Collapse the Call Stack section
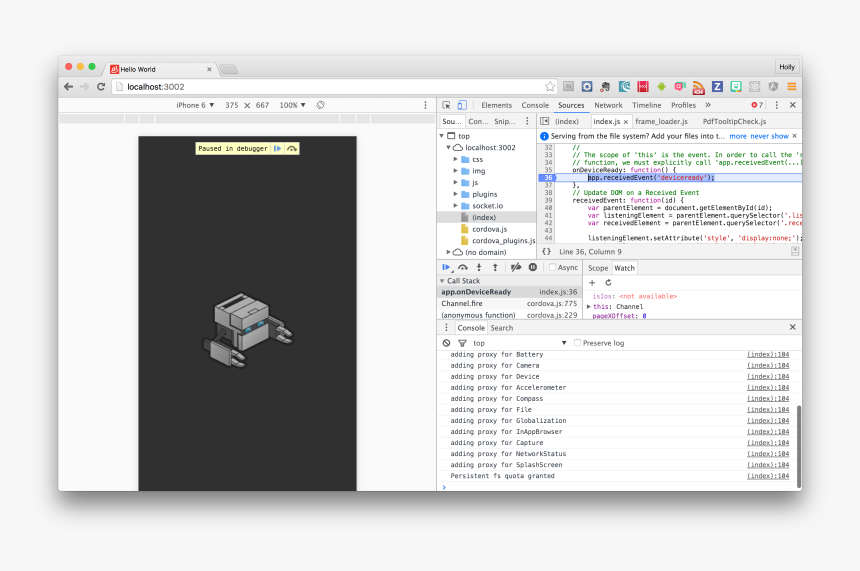This screenshot has height=571, width=860. point(442,280)
